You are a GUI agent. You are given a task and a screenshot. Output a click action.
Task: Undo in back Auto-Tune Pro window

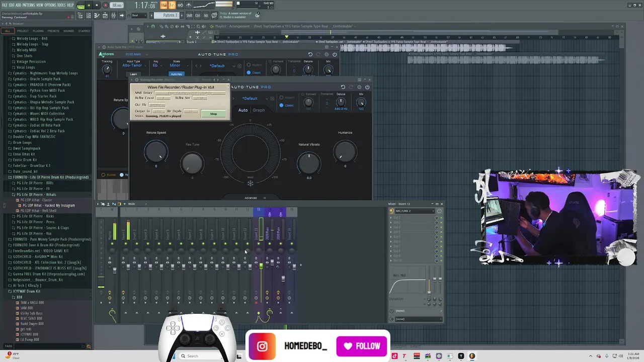310,54
